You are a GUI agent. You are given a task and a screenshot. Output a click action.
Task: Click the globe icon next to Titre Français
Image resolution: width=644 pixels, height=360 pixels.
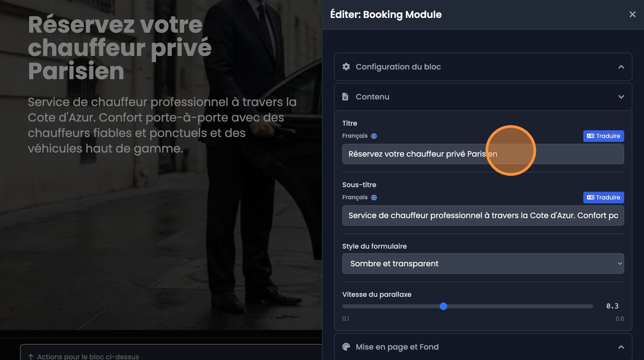[374, 136]
